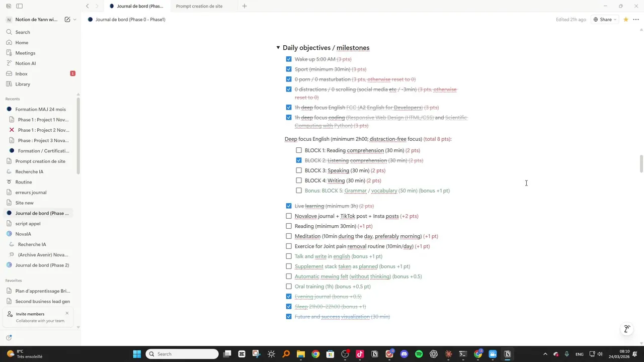The image size is (644, 362).
Task: Open the three-dot page options menu
Action: (x=636, y=20)
